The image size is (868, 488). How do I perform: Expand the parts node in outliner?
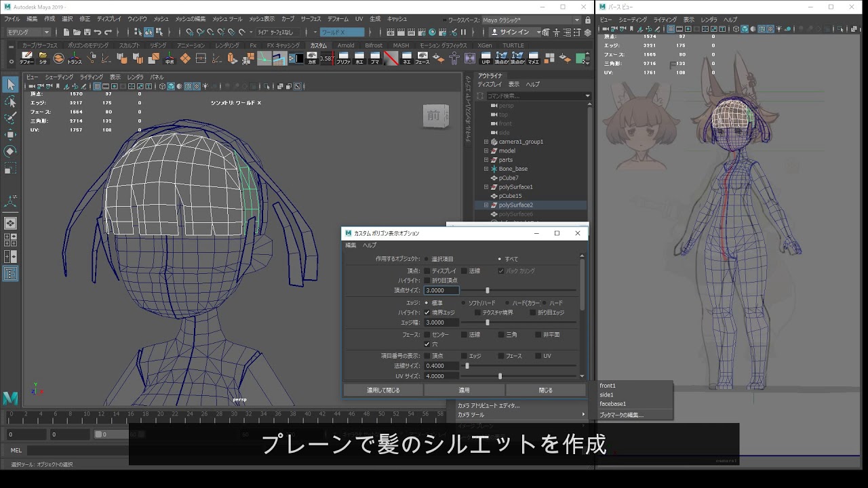[486, 160]
